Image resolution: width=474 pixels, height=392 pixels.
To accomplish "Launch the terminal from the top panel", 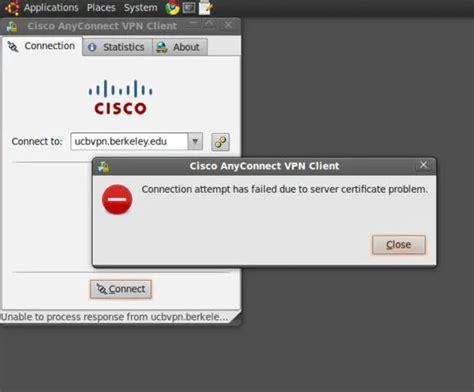I will [x=189, y=7].
